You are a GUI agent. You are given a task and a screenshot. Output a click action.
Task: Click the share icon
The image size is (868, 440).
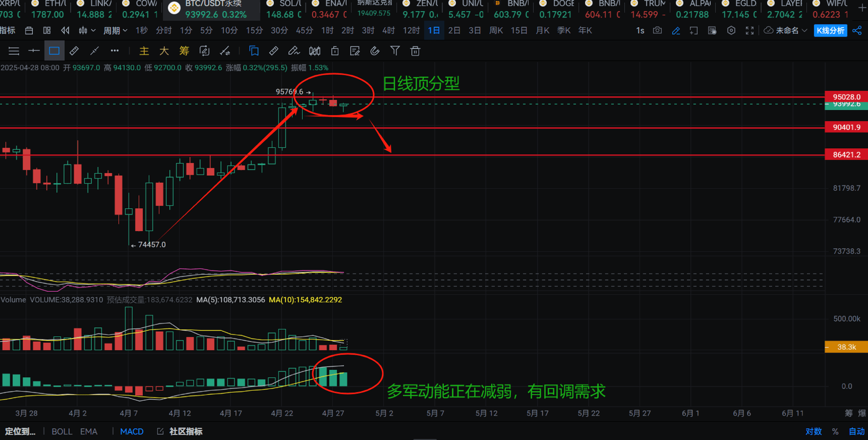[x=857, y=31]
